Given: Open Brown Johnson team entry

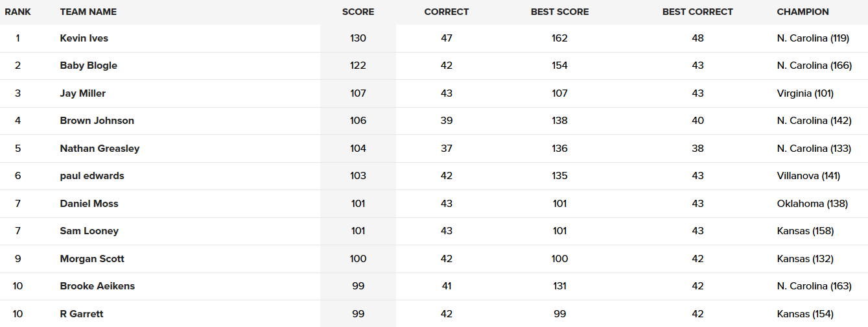Looking at the screenshot, I should (x=97, y=121).
